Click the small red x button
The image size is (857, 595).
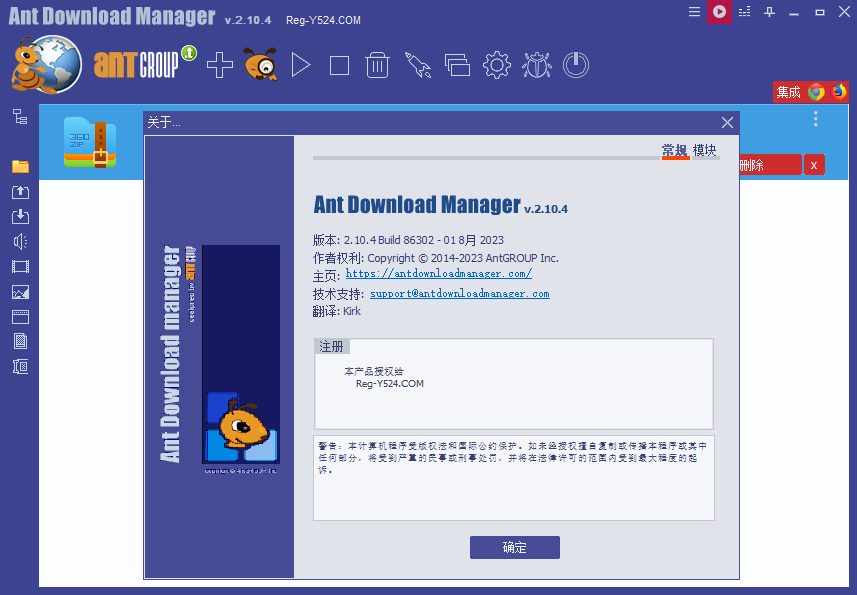(814, 165)
